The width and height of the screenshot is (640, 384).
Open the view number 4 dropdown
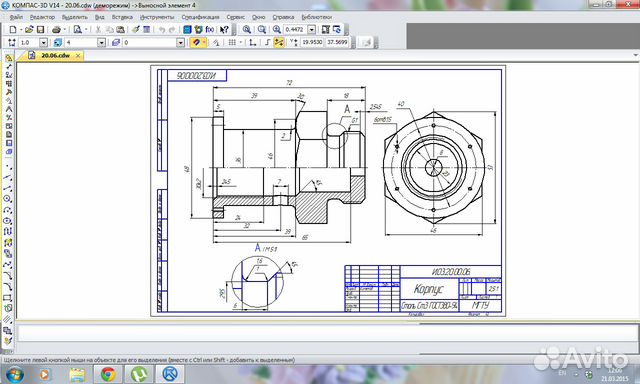coord(101,42)
